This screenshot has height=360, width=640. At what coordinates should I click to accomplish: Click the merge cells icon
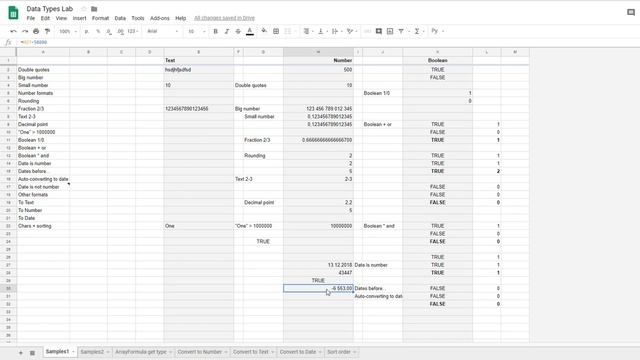tap(287, 31)
